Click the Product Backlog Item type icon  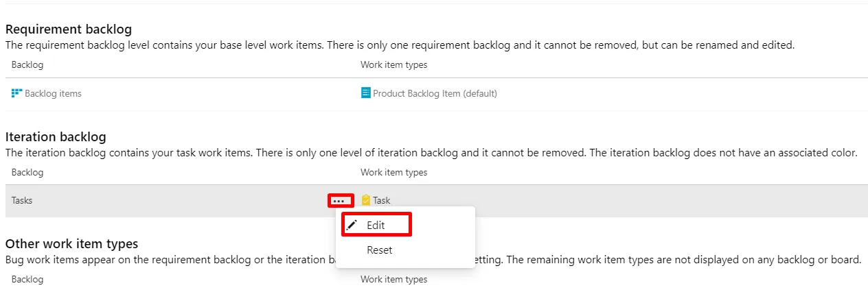(365, 93)
